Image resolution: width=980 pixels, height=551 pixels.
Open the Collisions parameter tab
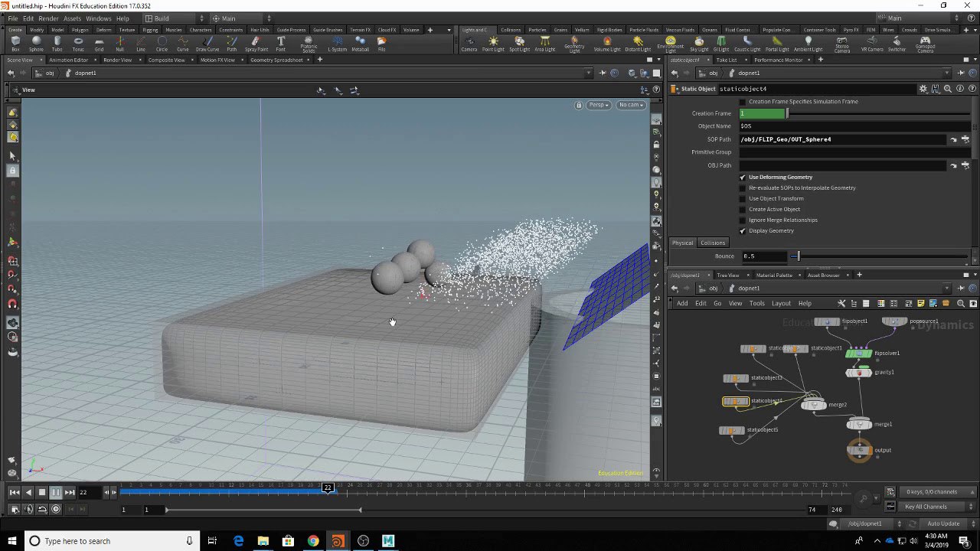click(x=712, y=243)
